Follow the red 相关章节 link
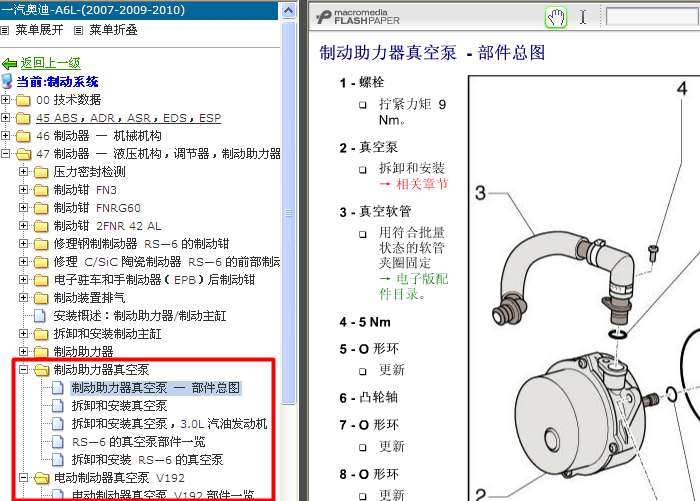The height and width of the screenshot is (501, 700). pos(422,184)
